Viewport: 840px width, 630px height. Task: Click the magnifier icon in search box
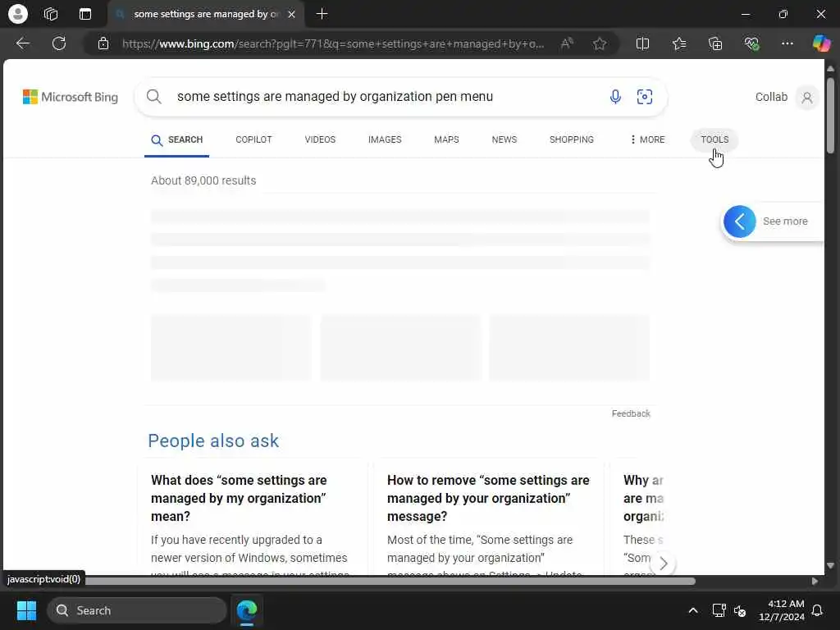153,97
